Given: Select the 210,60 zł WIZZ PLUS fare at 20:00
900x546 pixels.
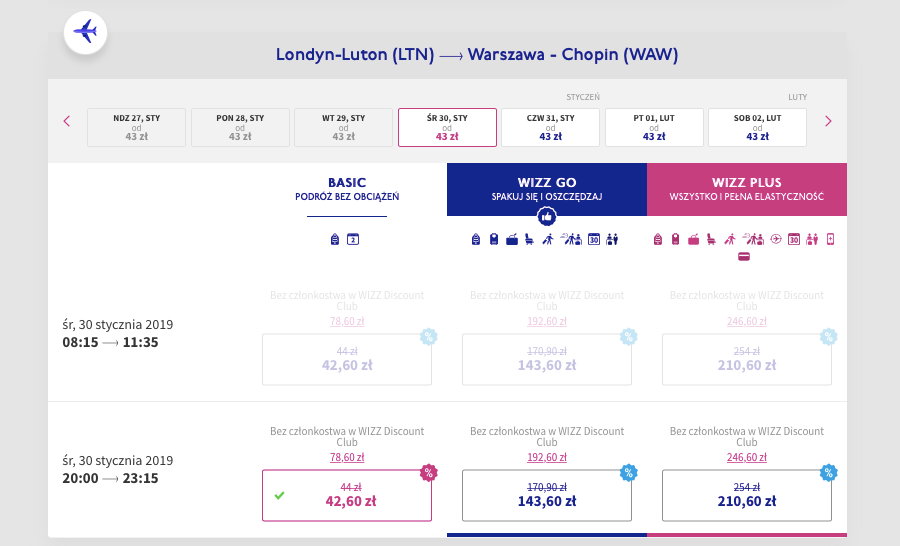Looking at the screenshot, I should pos(746,495).
